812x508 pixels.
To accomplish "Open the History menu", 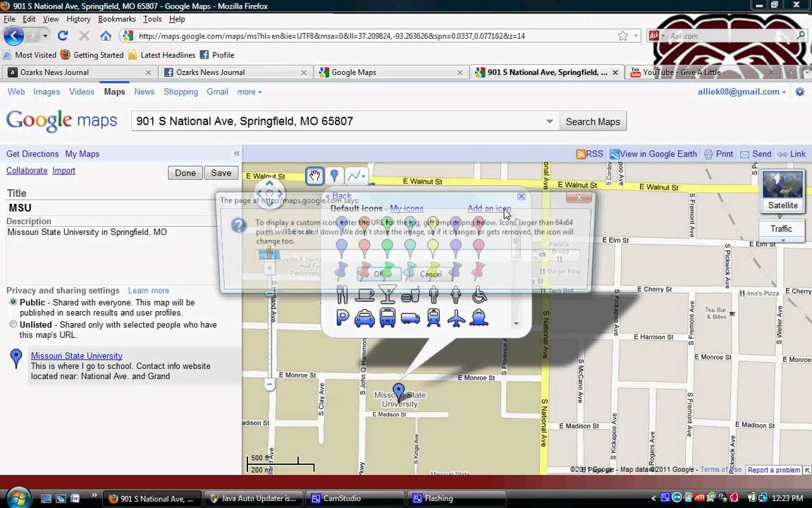I will [x=78, y=19].
